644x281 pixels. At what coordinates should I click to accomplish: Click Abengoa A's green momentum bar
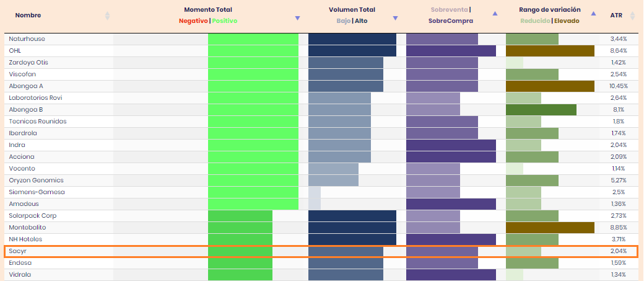point(253,86)
